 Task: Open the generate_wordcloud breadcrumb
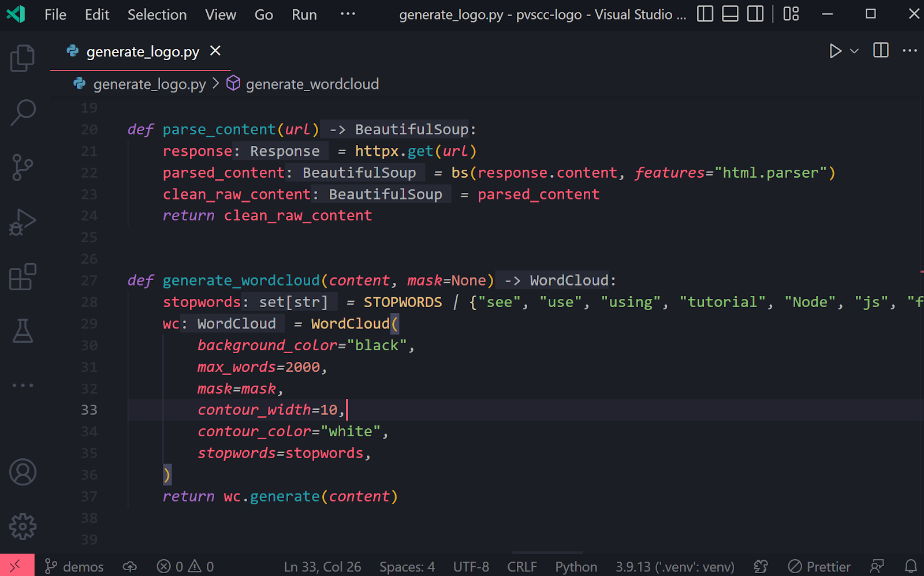pyautogui.click(x=312, y=84)
